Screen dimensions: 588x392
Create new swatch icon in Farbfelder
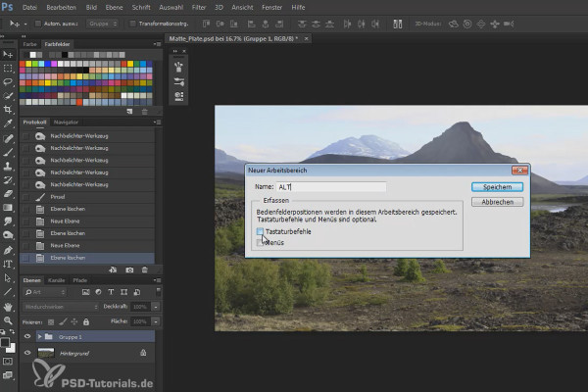point(129,112)
